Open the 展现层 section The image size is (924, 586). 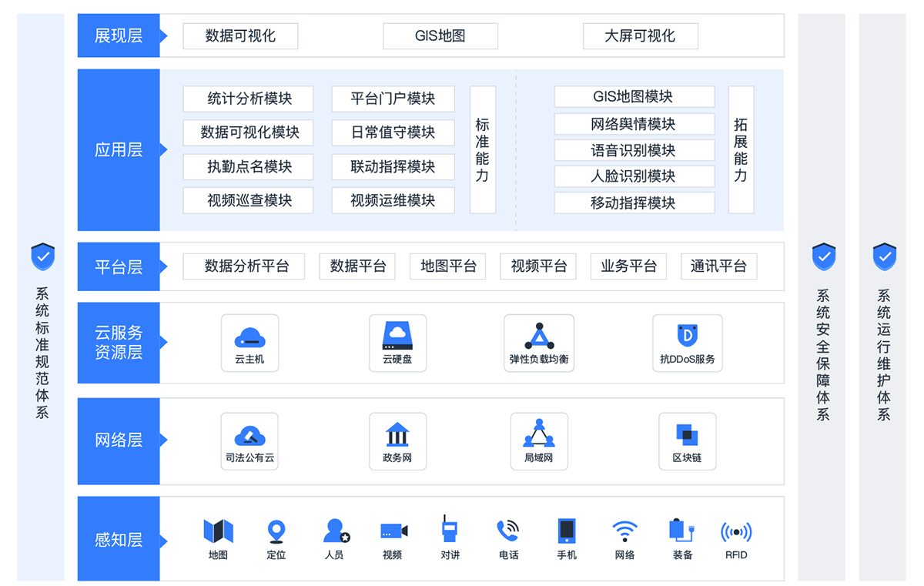tap(118, 35)
